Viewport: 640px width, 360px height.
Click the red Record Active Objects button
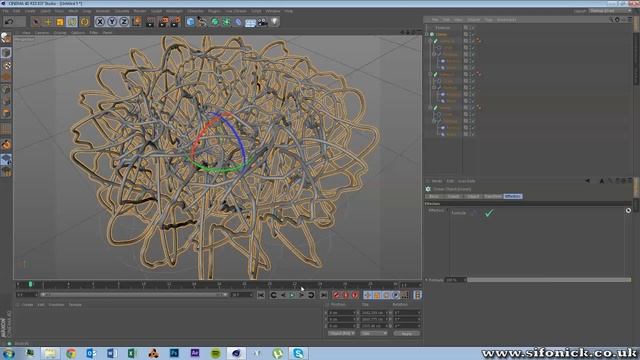click(x=336, y=295)
